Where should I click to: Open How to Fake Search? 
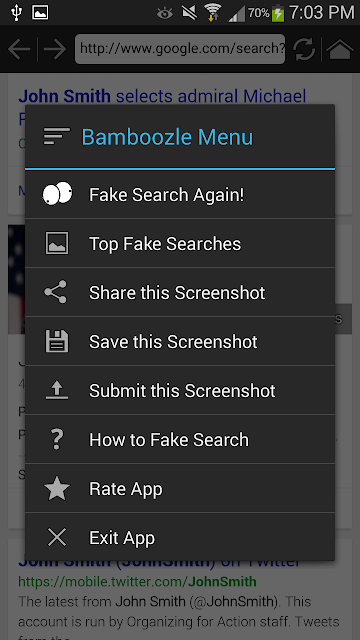pos(180,439)
